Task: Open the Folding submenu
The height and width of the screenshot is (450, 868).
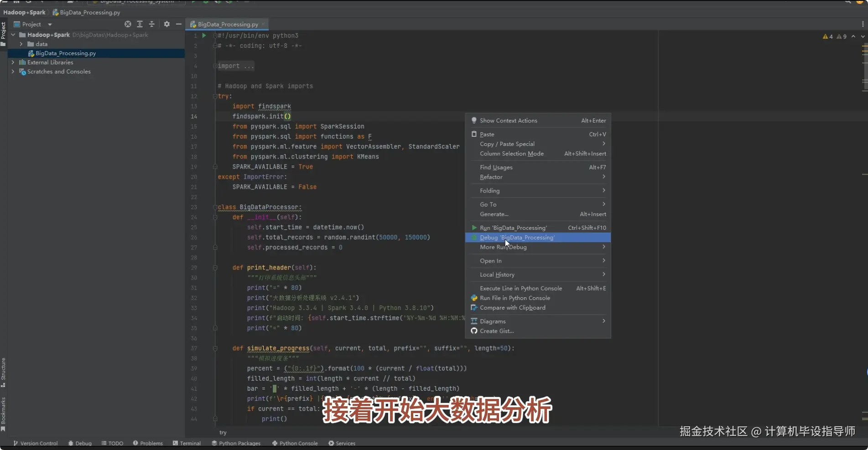Action: point(538,191)
